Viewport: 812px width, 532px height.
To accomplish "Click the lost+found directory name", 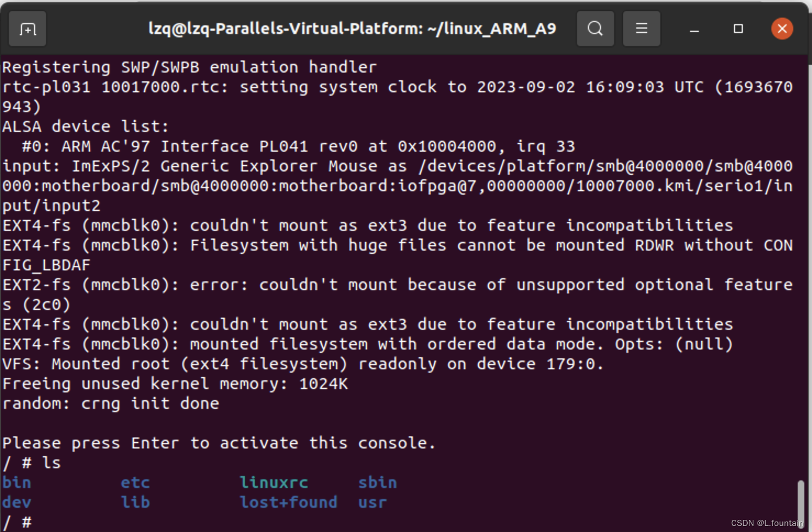I will pyautogui.click(x=288, y=502).
